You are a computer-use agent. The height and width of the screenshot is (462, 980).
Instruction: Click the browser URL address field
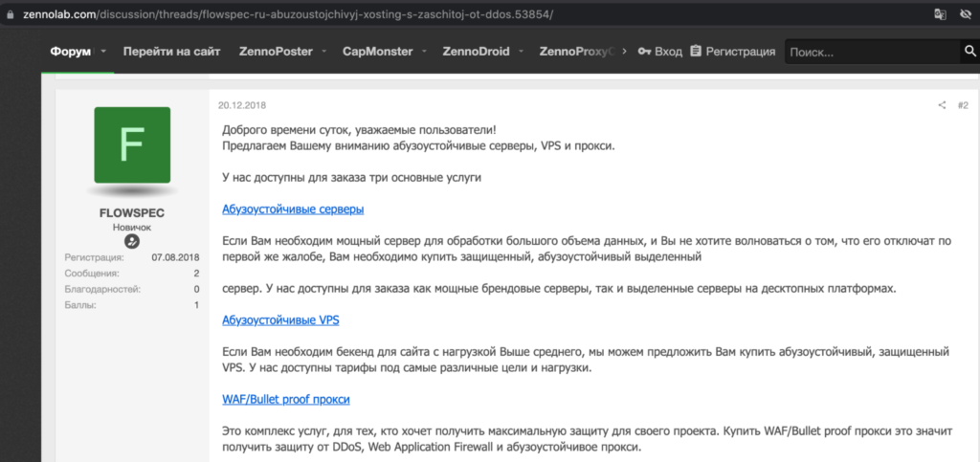coord(287,14)
